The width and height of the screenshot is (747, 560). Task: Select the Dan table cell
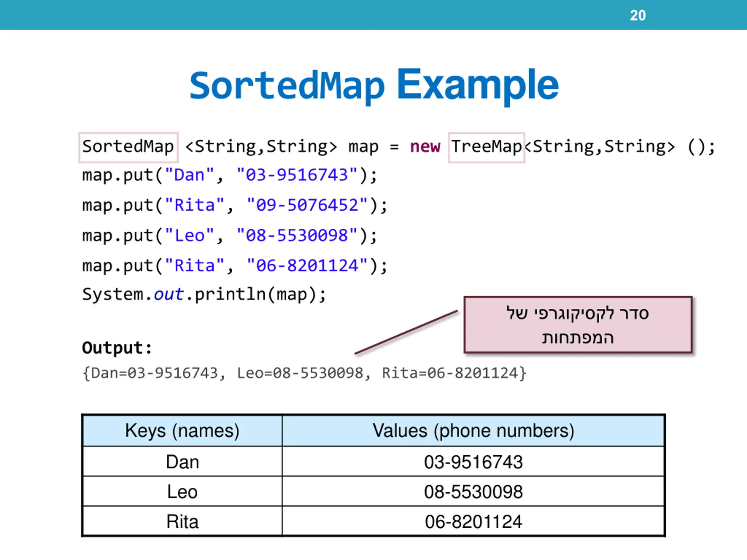(x=182, y=462)
